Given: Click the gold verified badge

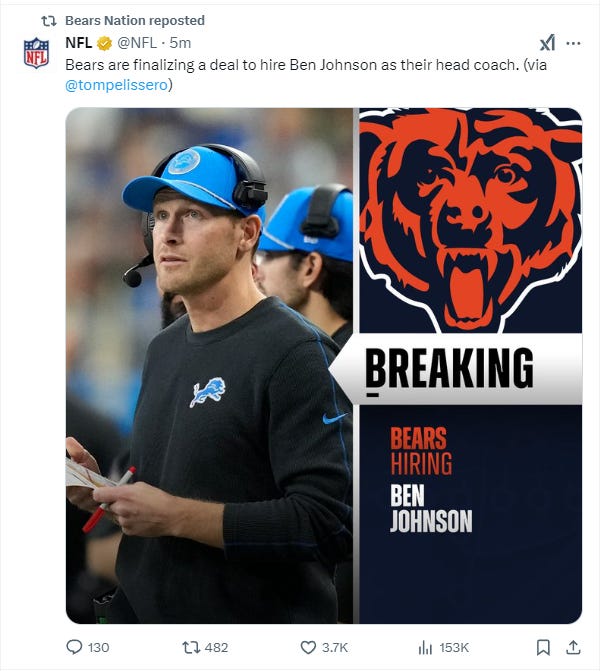Looking at the screenshot, I should [x=104, y=43].
